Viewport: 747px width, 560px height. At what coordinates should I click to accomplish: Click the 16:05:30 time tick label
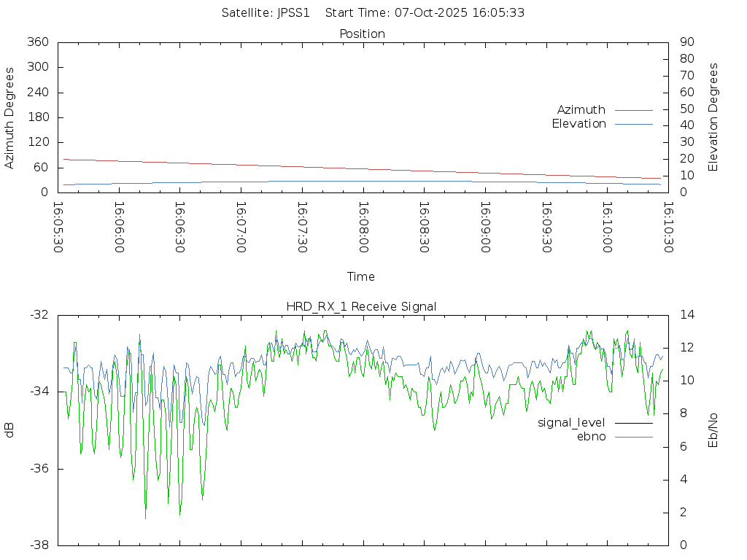pyautogui.click(x=58, y=227)
